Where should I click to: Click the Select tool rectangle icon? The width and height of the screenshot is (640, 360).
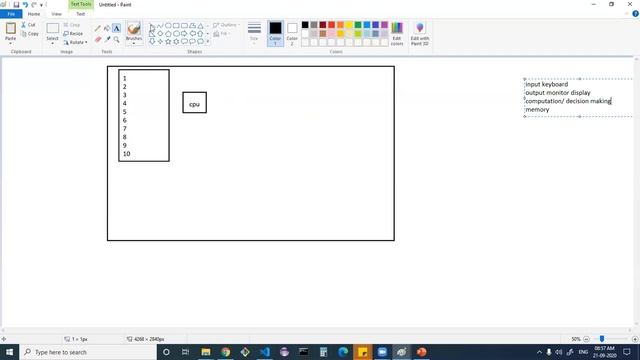(x=52, y=29)
